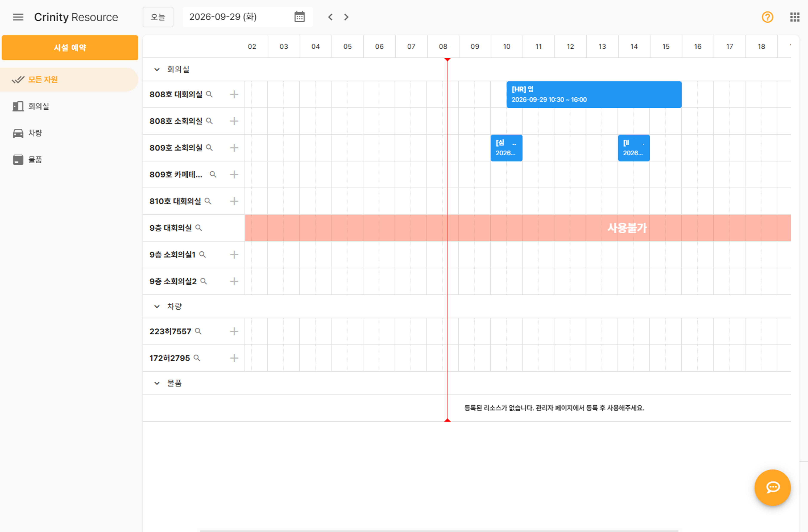This screenshot has width=808, height=532.
Task: Collapse the 물품 group
Action: pos(157,383)
